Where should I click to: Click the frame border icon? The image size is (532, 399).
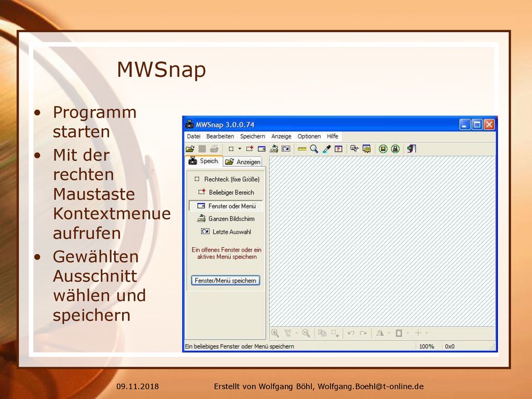(x=399, y=333)
